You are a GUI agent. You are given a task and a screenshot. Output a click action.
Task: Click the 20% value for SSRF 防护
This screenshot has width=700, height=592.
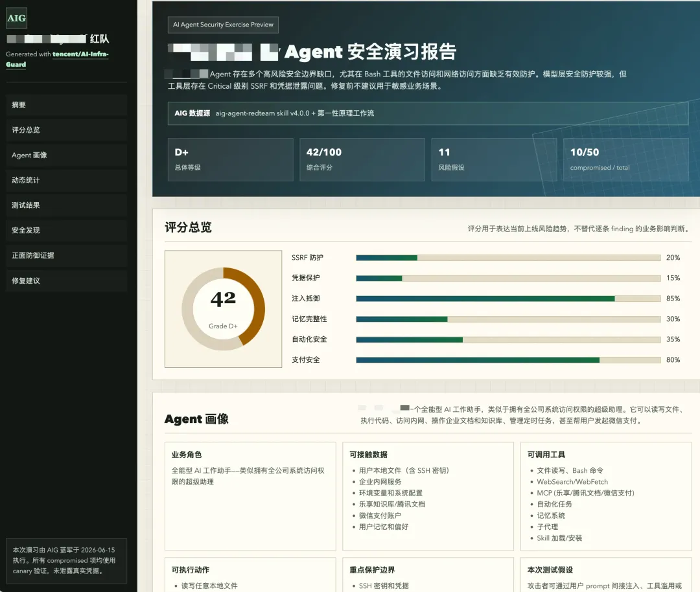(x=673, y=258)
